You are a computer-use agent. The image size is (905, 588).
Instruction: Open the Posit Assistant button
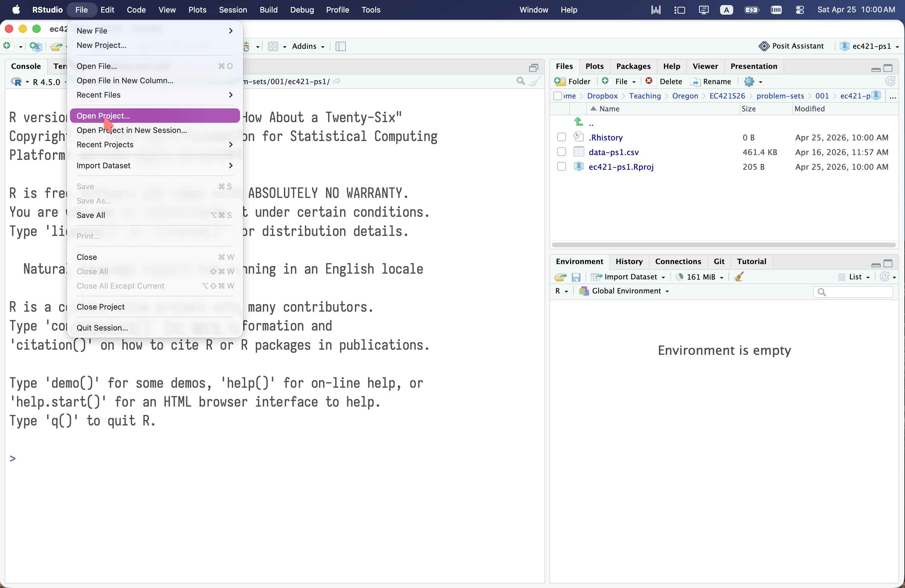click(791, 46)
